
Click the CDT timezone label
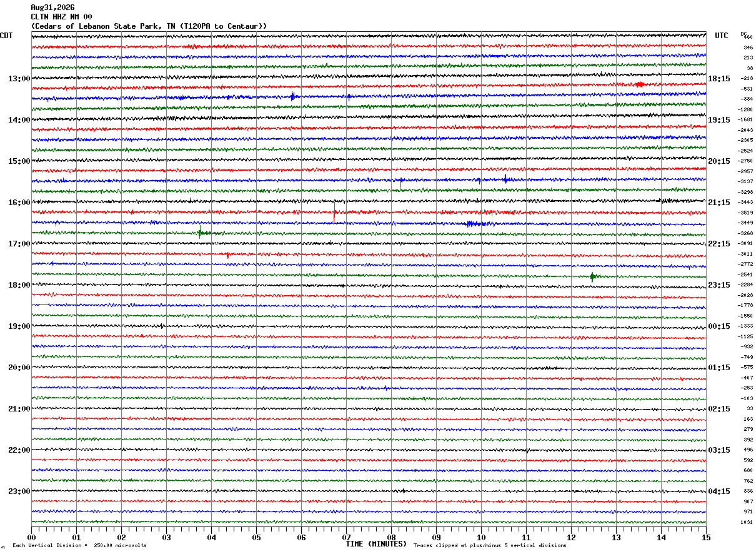tap(6, 36)
